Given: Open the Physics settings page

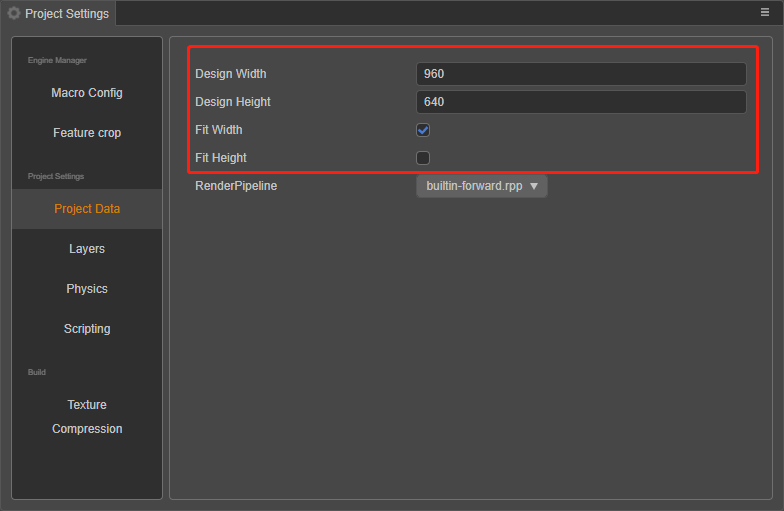Looking at the screenshot, I should pos(87,289).
